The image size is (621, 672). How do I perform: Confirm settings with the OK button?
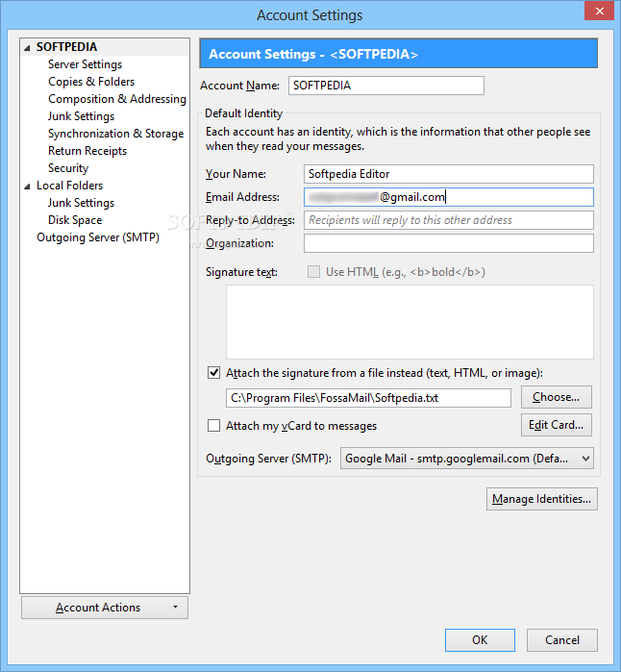[480, 640]
